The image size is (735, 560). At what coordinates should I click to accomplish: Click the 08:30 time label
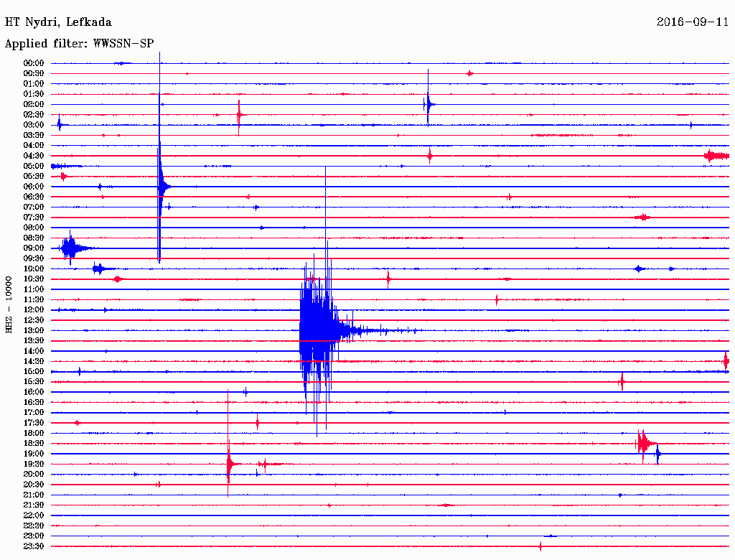34,238
